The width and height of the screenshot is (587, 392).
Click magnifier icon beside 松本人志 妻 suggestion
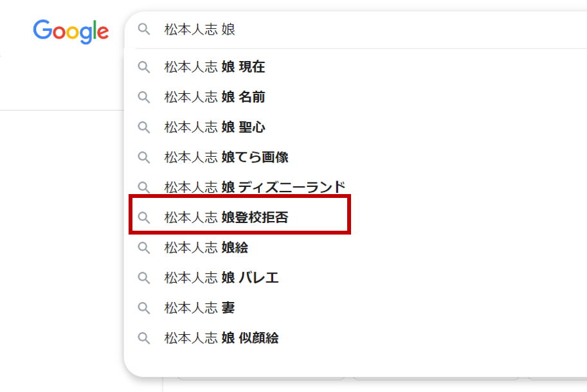coord(144,308)
